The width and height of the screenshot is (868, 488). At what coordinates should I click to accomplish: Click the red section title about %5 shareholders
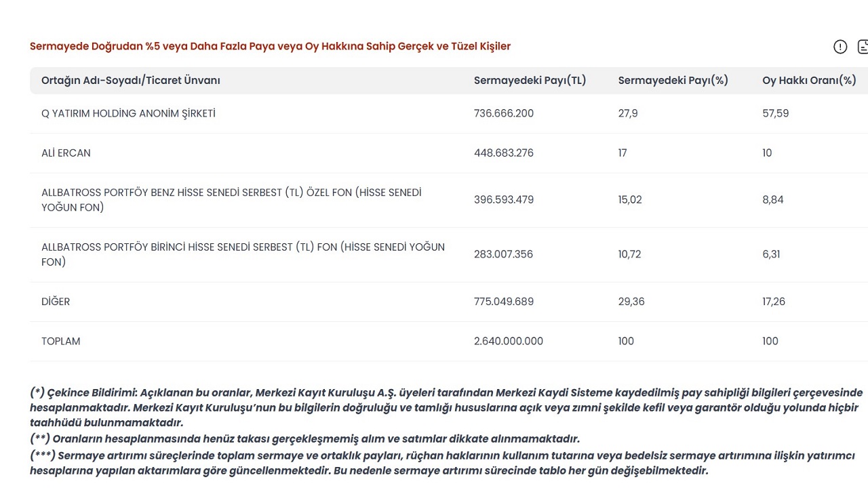point(270,46)
